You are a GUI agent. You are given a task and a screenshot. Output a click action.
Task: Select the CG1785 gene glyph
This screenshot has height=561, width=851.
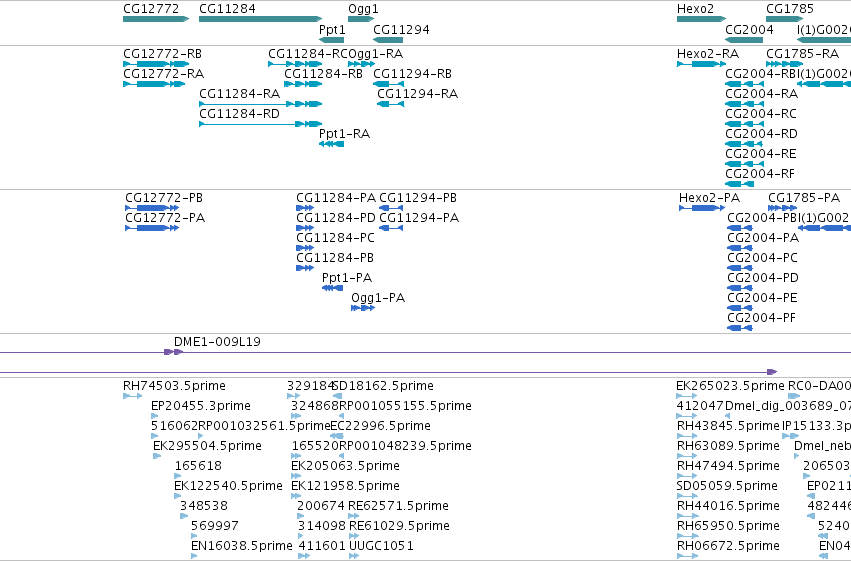[784, 19]
